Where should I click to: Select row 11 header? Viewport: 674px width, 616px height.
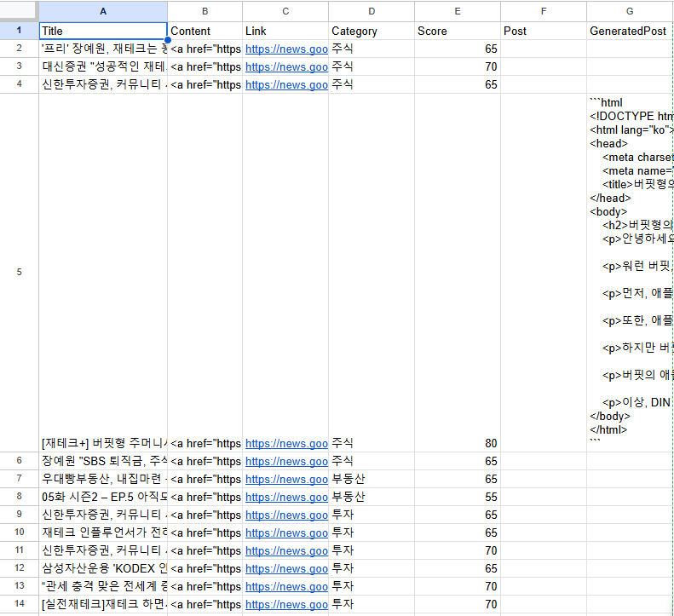[x=19, y=550]
